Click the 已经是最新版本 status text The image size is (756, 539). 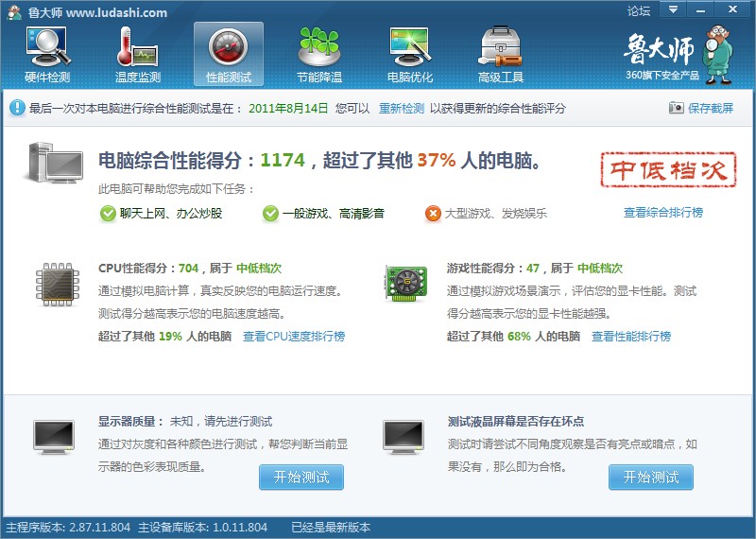[x=331, y=528]
